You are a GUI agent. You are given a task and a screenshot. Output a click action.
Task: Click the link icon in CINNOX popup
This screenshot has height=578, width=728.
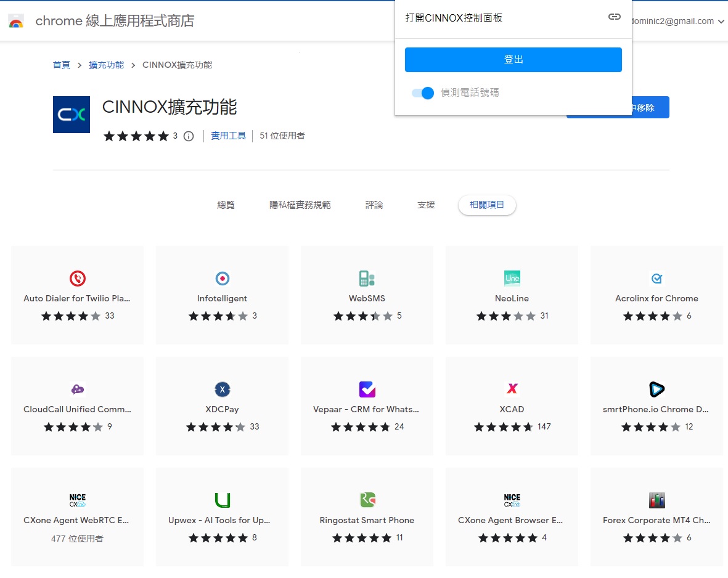click(614, 17)
